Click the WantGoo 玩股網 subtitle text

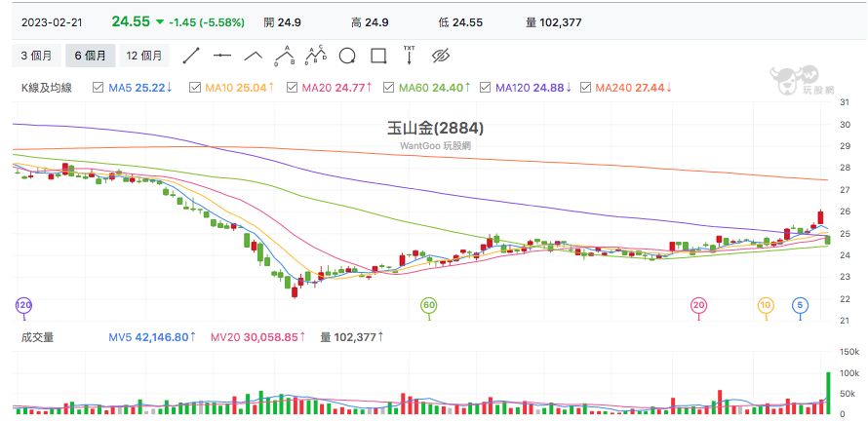point(435,146)
